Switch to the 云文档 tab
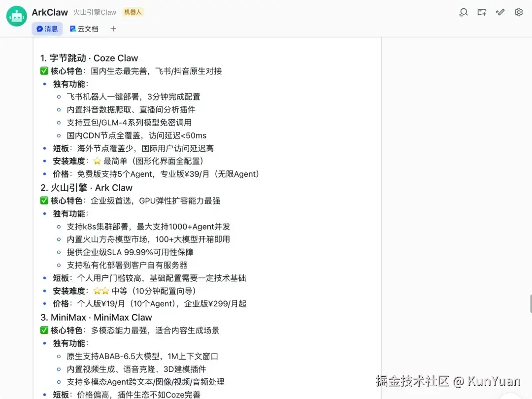Image resolution: width=532 pixels, height=399 pixels. [84, 29]
